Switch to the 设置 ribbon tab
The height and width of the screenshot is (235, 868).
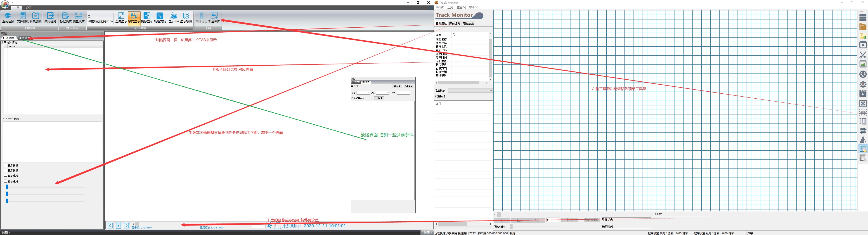tap(29, 8)
